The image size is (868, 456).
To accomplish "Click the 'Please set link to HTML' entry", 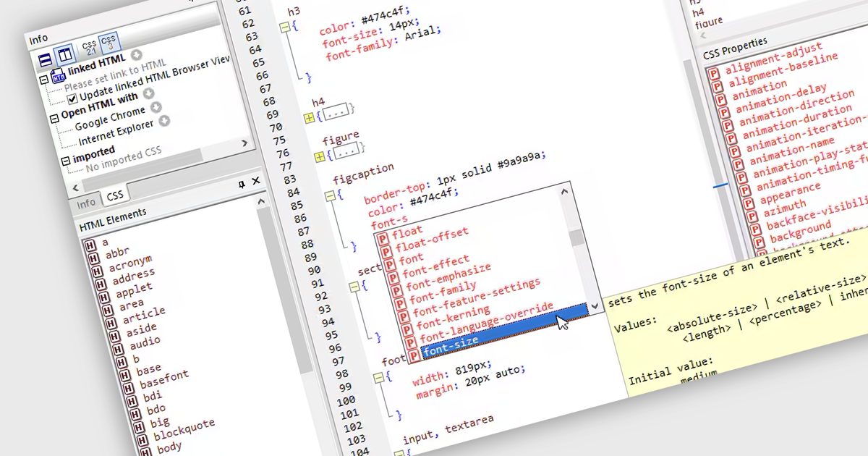I will click(x=115, y=77).
